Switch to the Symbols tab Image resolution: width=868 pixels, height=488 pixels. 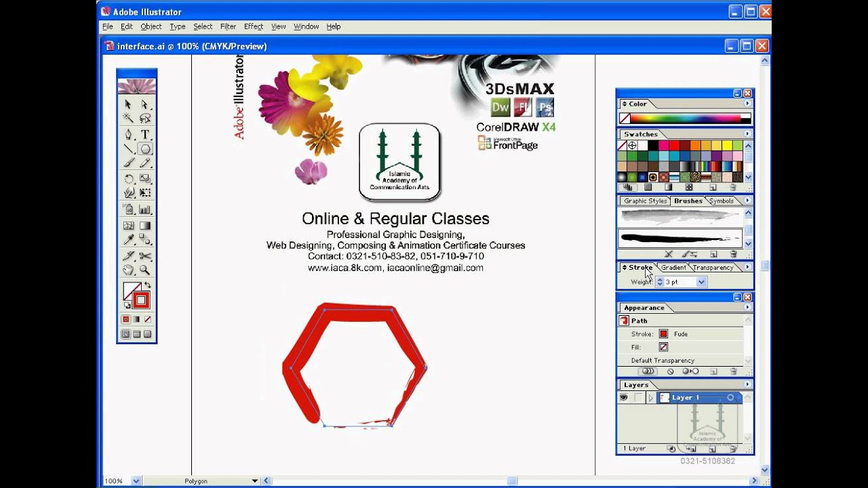pos(721,201)
